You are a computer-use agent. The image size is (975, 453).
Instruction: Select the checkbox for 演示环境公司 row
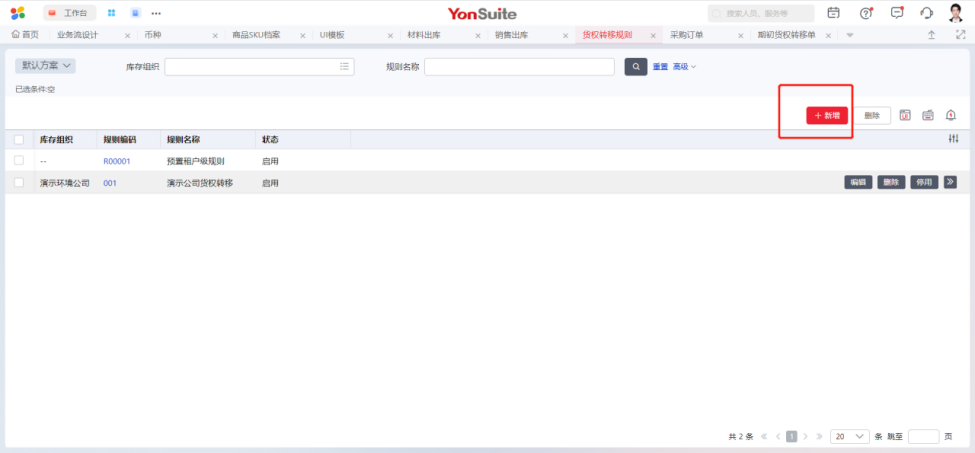coord(19,183)
